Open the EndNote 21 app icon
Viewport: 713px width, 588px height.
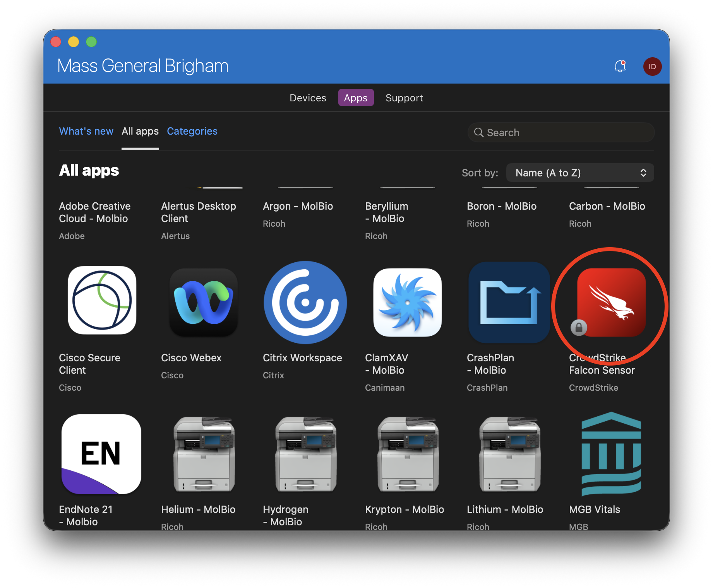101,454
